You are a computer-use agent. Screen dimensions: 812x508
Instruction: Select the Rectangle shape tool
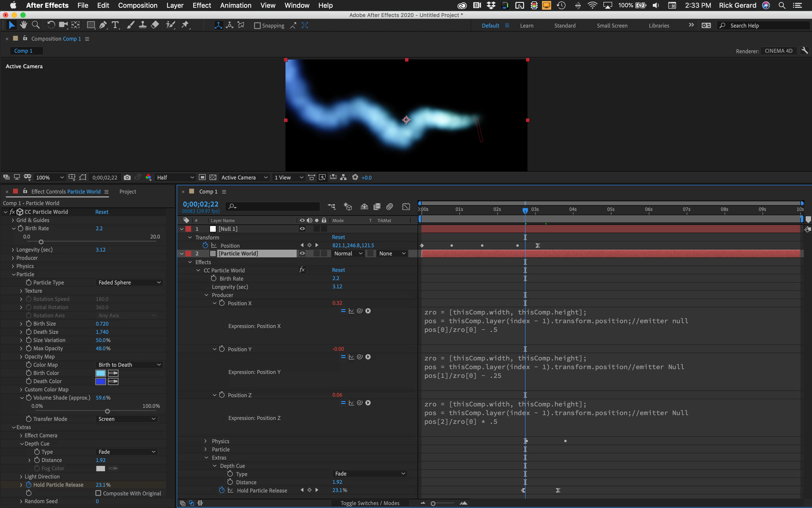tap(90, 25)
